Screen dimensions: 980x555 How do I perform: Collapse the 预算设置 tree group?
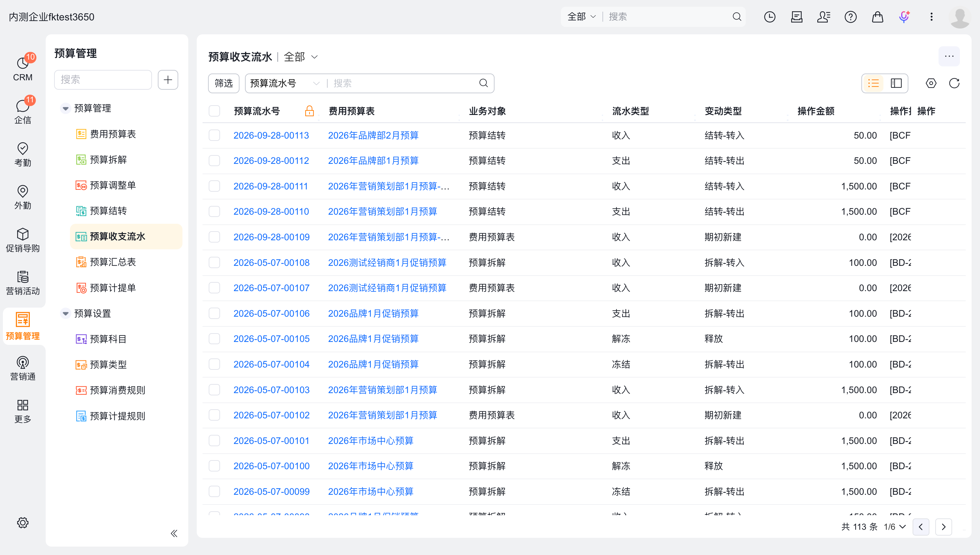click(65, 313)
